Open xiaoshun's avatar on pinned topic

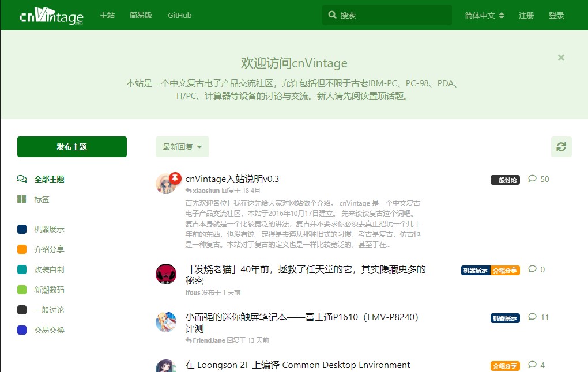165,184
